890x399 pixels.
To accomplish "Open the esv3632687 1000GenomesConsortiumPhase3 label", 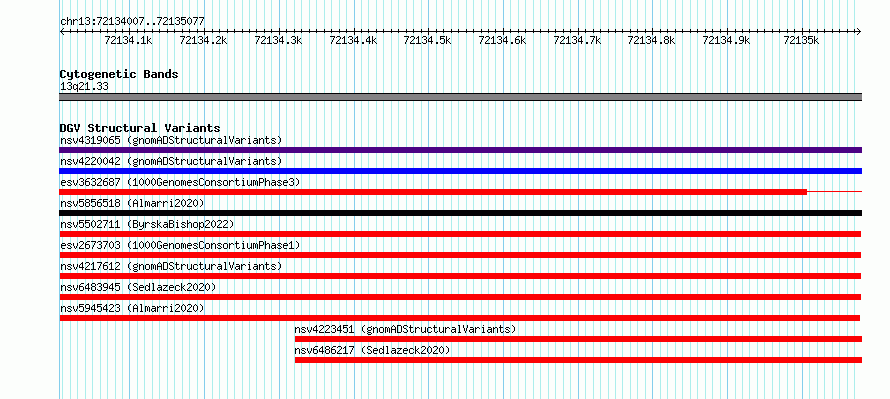I will pos(180,182).
